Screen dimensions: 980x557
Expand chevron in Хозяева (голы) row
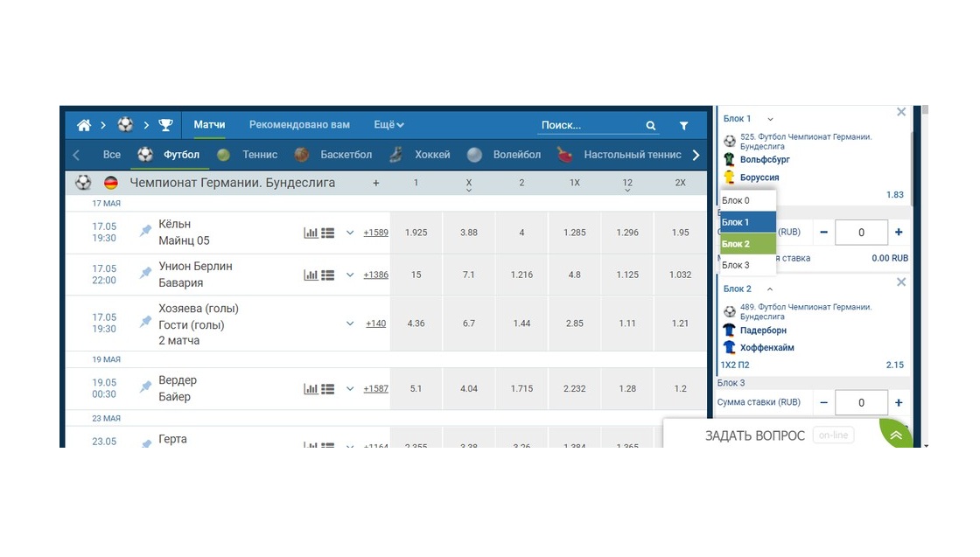(350, 324)
